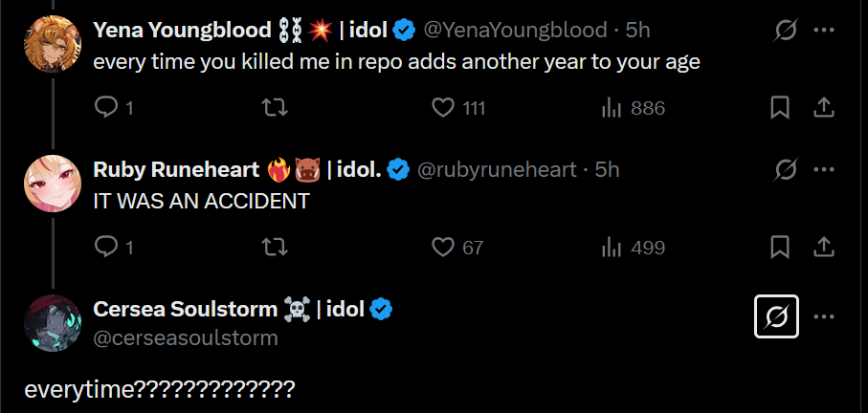The image size is (868, 413).
Task: Share Yena Youngblood's tweet
Action: coord(823,108)
